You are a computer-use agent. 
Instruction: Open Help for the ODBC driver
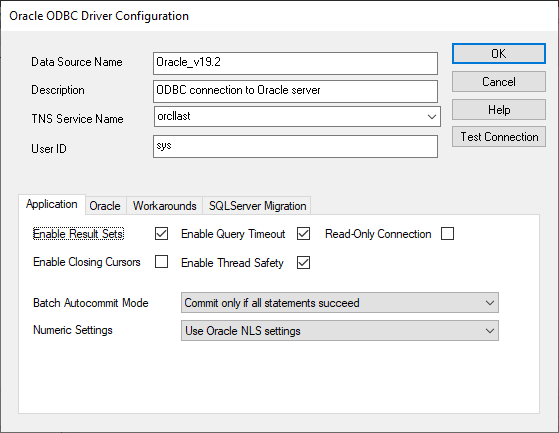(498, 109)
